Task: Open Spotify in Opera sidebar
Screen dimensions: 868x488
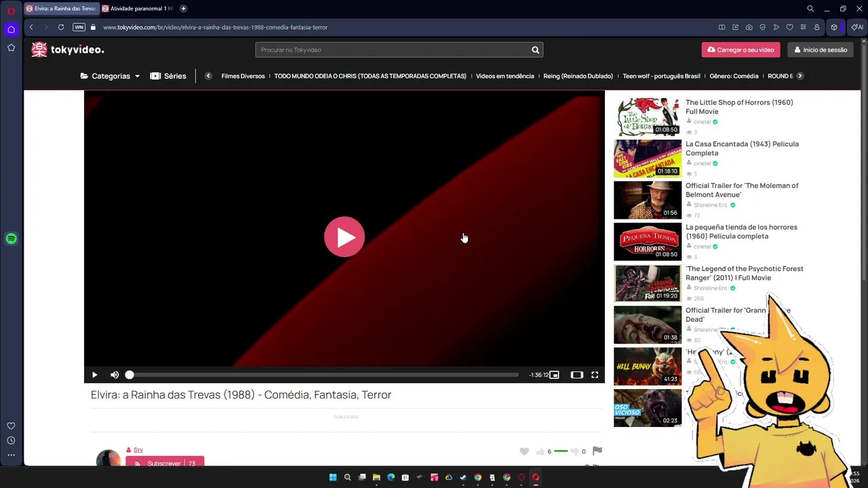Action: [x=11, y=239]
